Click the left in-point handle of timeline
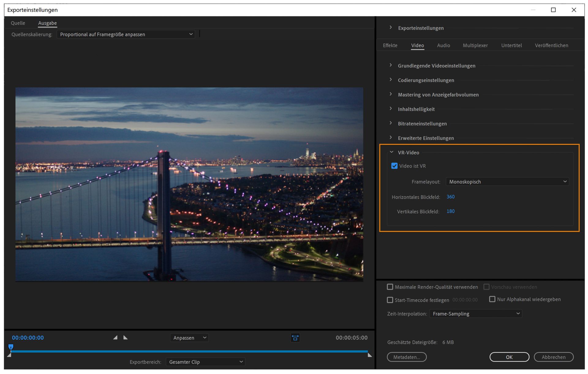The height and width of the screenshot is (374, 588). click(x=9, y=355)
